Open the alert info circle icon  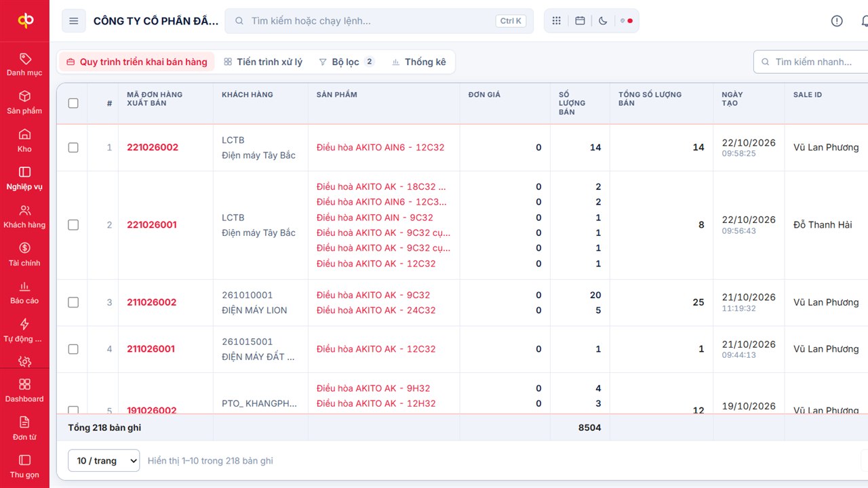point(837,21)
